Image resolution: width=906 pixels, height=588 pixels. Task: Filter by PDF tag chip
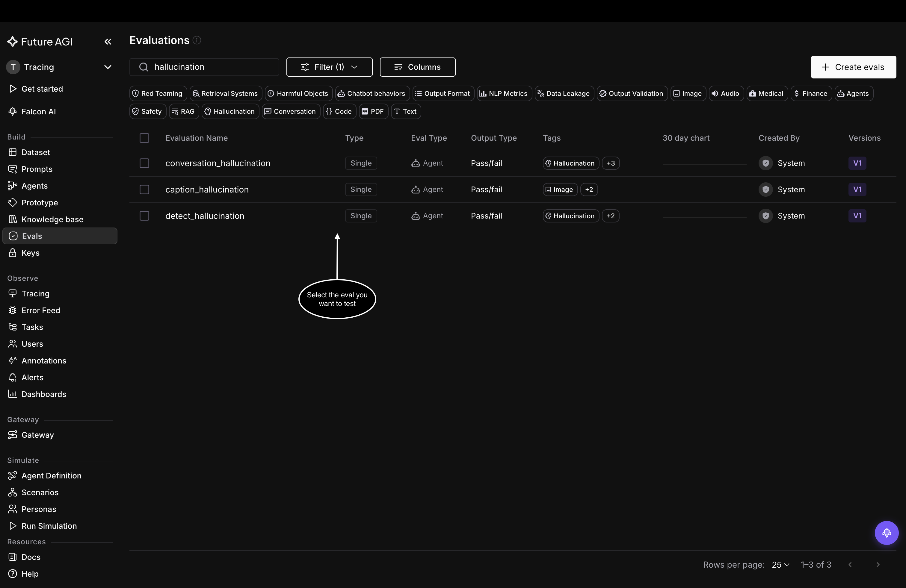tap(373, 111)
